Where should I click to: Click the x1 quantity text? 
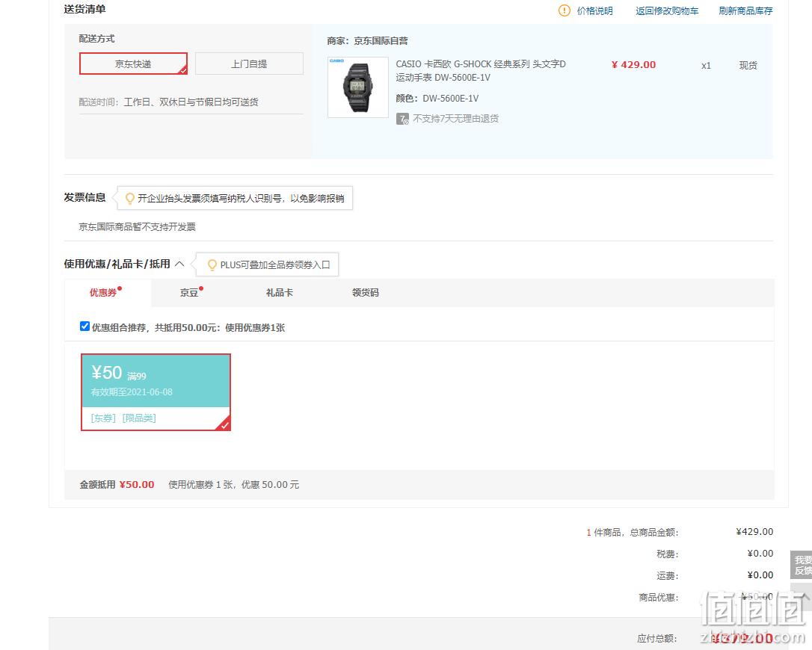706,66
